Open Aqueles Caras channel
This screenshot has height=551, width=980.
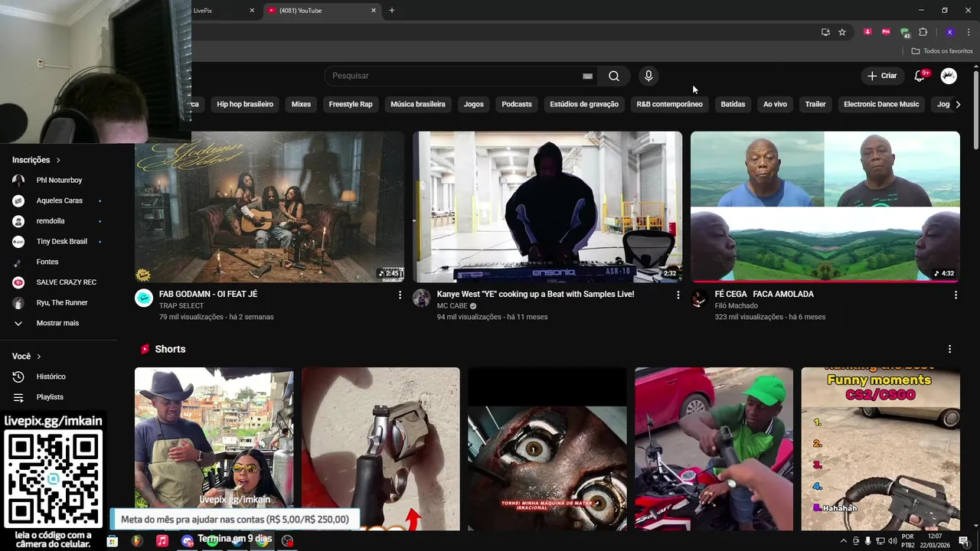[58, 201]
